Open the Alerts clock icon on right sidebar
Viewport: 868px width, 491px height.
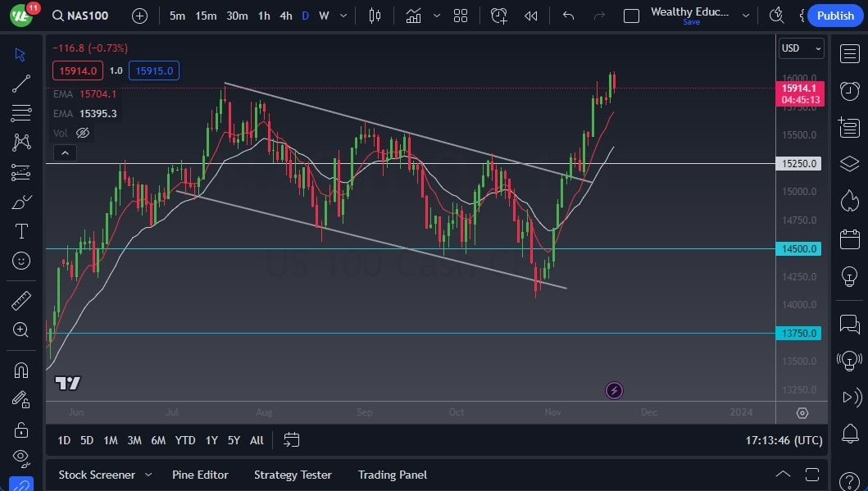click(849, 91)
